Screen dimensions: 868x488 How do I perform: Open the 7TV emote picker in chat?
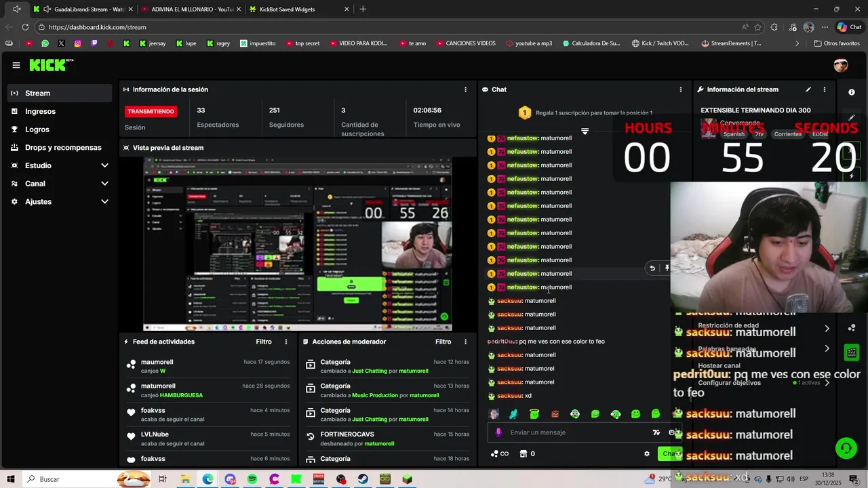(x=656, y=432)
